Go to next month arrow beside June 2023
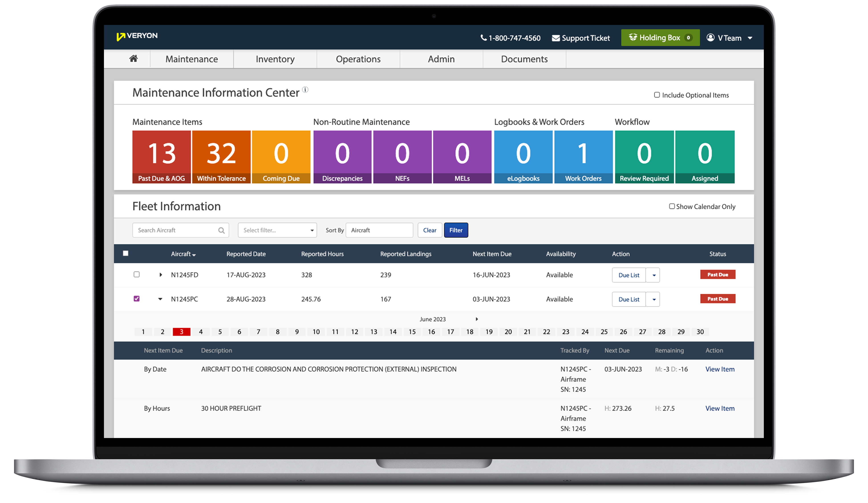The width and height of the screenshot is (868, 503). [477, 319]
